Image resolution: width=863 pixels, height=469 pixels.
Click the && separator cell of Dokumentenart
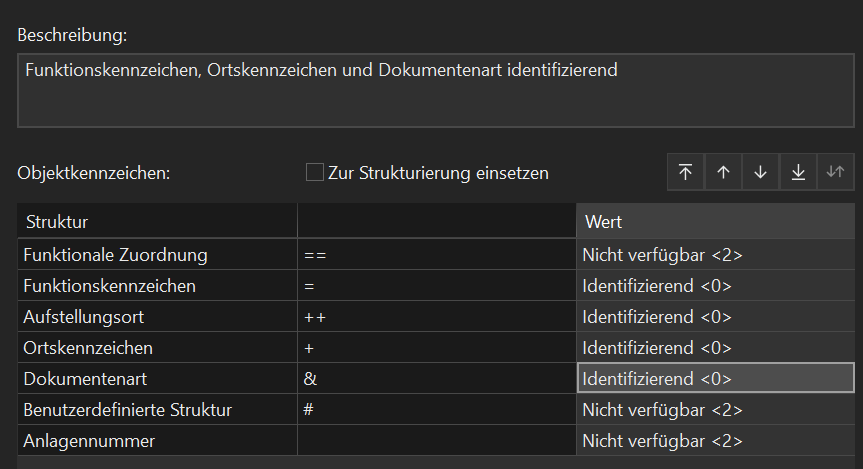click(436, 378)
